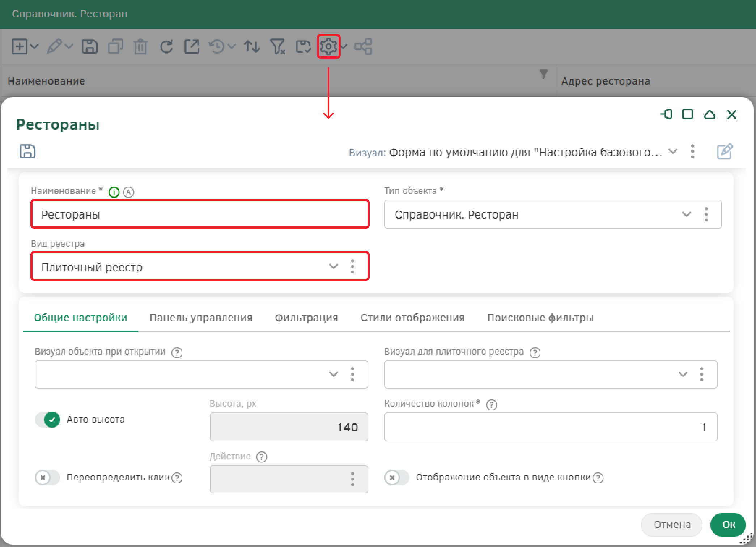Toggle the Авто высота switch
This screenshot has height=547, width=756.
click(47, 420)
